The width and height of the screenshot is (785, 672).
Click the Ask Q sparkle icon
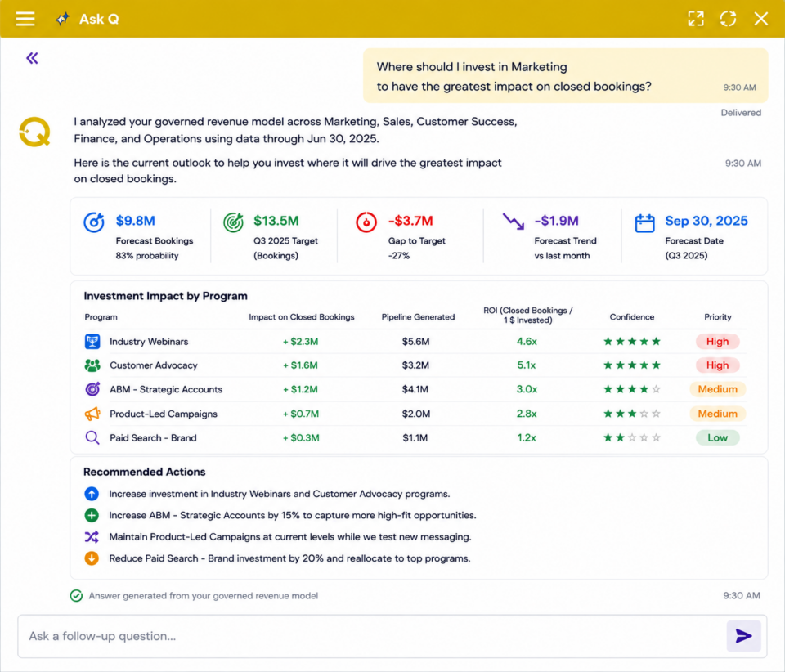coord(63,19)
